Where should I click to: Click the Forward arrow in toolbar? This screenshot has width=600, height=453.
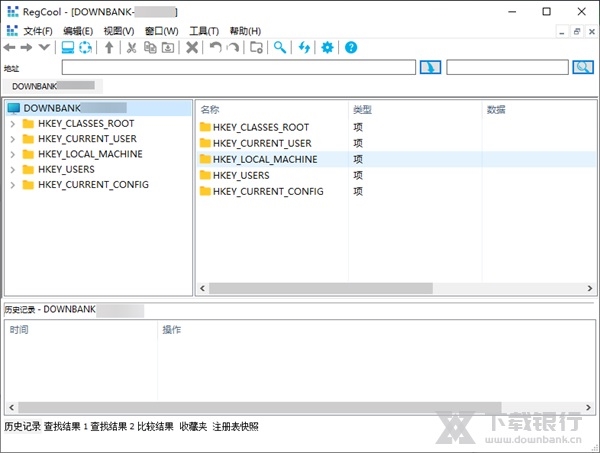tap(26, 48)
